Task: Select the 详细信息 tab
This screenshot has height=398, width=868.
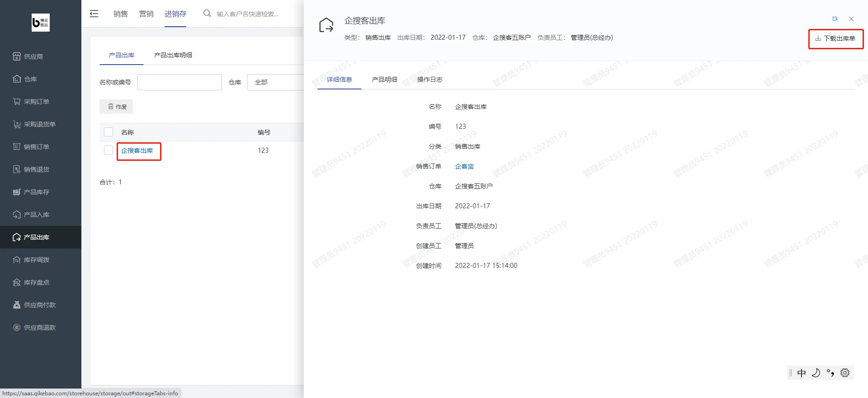Action: tap(340, 80)
